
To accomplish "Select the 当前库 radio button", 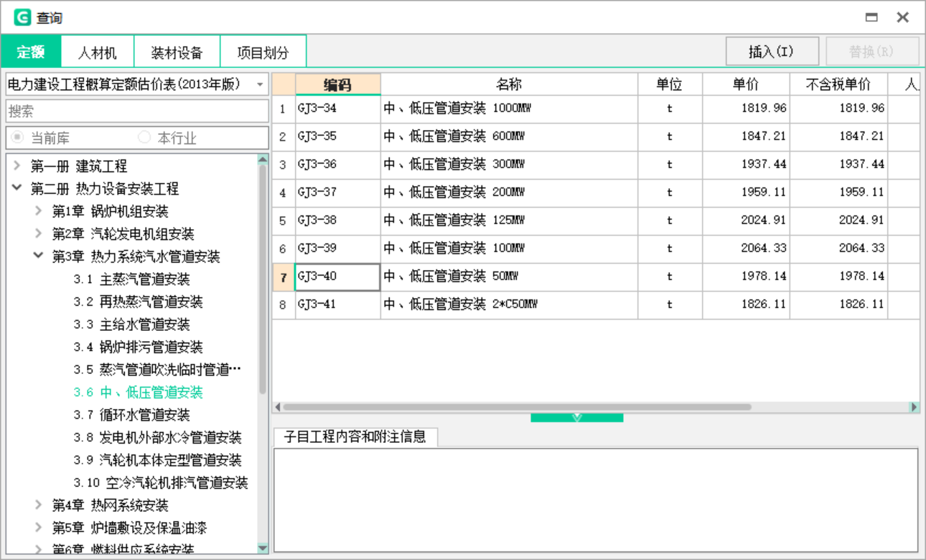I will pyautogui.click(x=17, y=137).
